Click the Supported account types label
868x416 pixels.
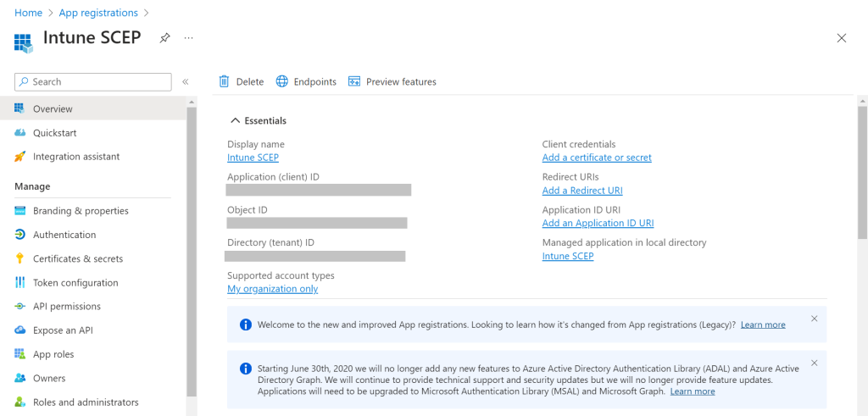[x=281, y=275]
